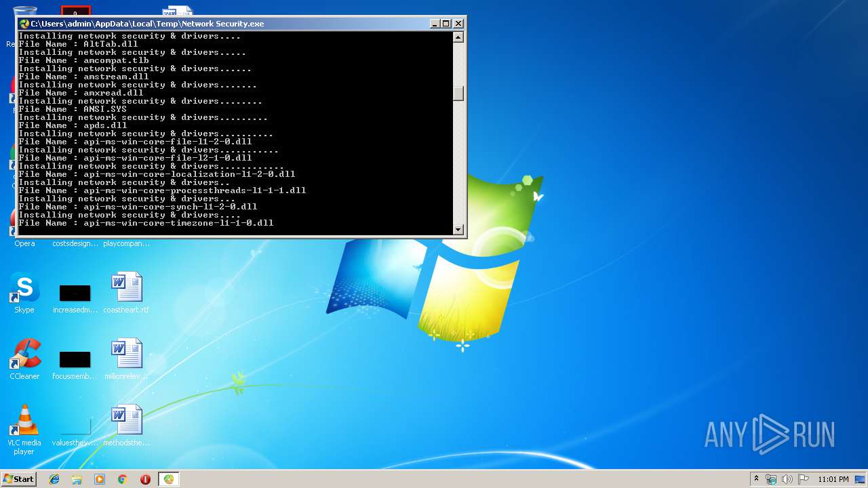Open Internet Explorer from the taskbar
This screenshot has height=488, width=868.
54,479
